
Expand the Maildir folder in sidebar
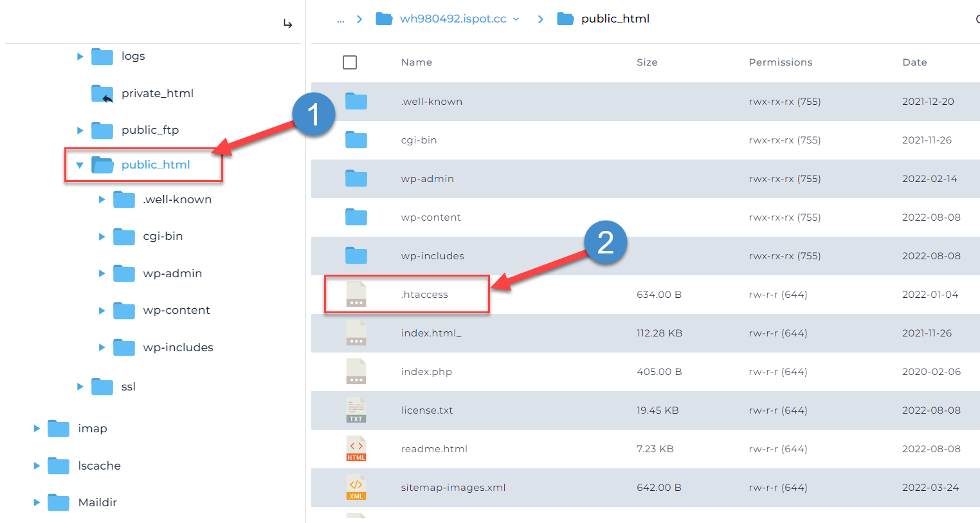[37, 502]
